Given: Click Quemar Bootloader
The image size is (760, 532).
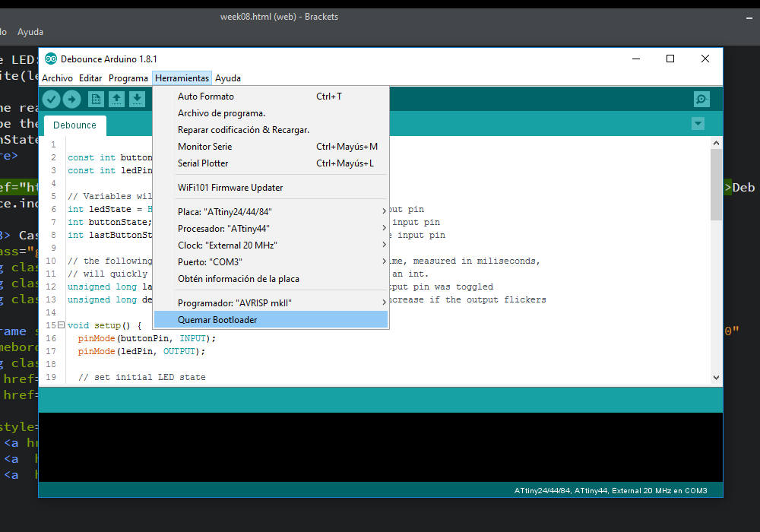Looking at the screenshot, I should (x=271, y=320).
